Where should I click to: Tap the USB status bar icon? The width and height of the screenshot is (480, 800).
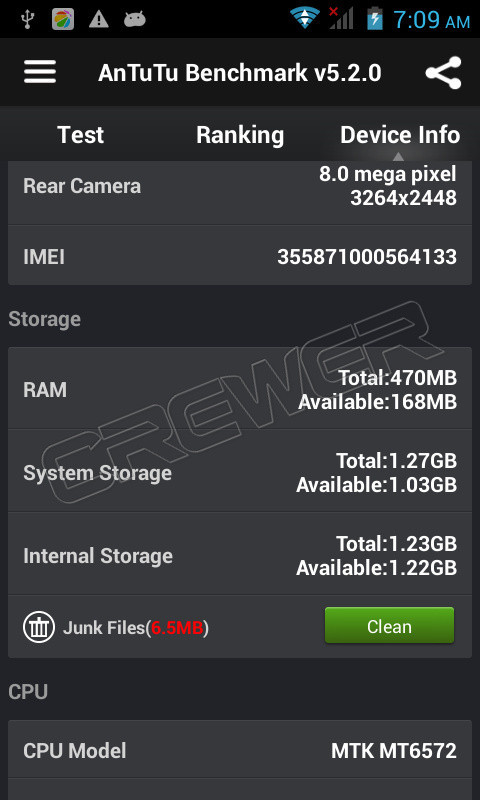(28, 19)
